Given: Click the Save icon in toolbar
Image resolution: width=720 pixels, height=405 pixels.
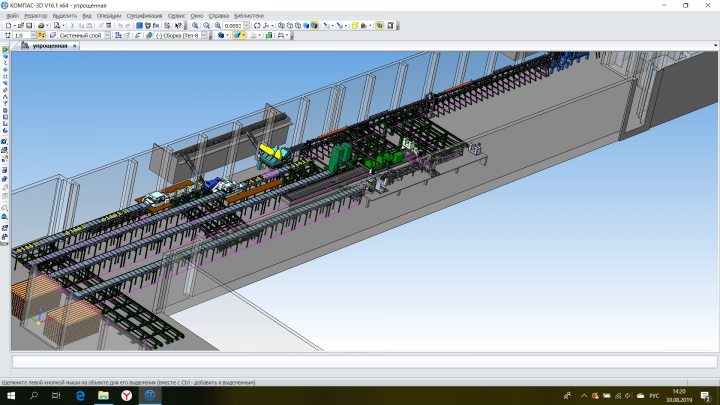Looking at the screenshot, I should coord(29,26).
